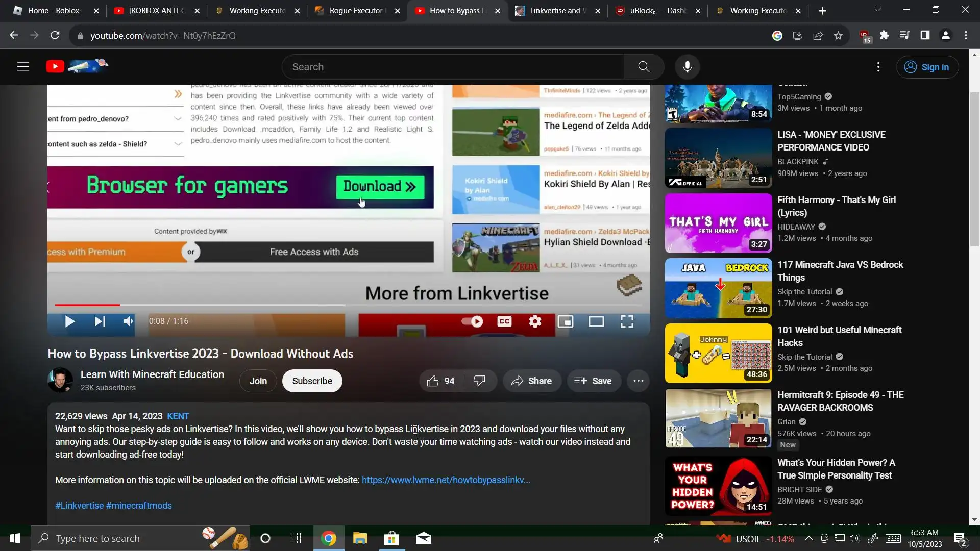The image size is (980, 551).
Task: Click the Subscribe button
Action: pyautogui.click(x=312, y=381)
